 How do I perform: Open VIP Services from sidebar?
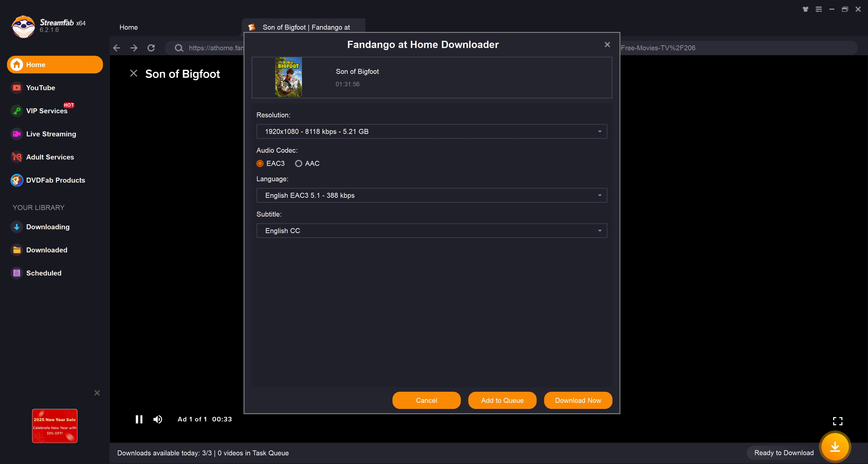46,111
